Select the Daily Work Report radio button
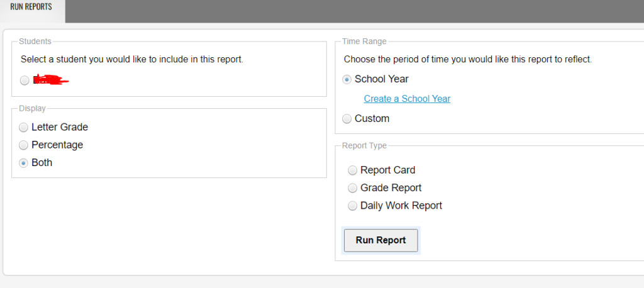Screen dimensions: 644x288 coord(352,206)
